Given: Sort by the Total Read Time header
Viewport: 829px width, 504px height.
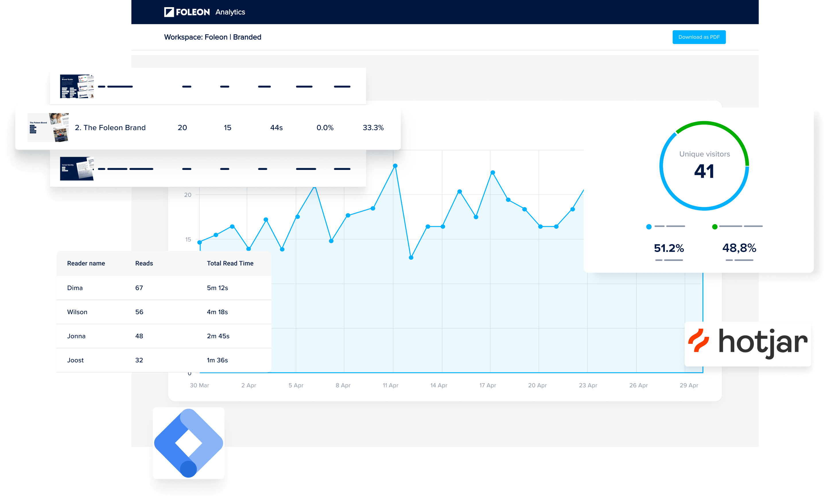Looking at the screenshot, I should 230,263.
